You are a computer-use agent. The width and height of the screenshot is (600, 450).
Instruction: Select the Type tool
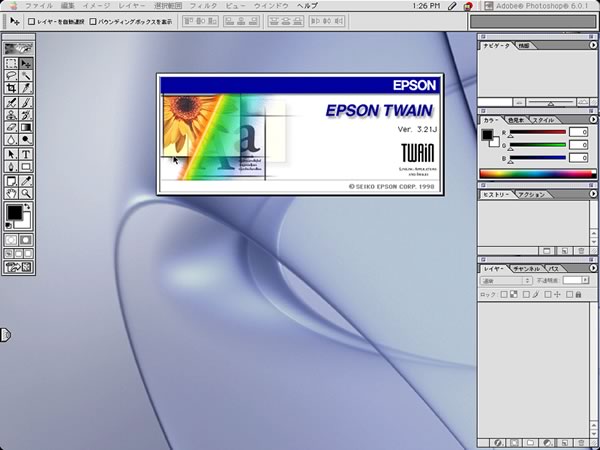[26, 154]
